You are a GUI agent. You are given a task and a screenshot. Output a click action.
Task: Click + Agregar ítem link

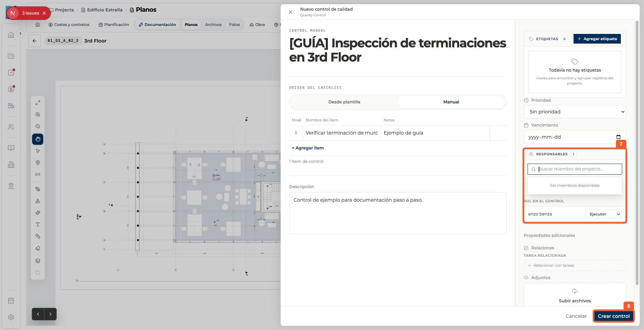pyautogui.click(x=308, y=148)
